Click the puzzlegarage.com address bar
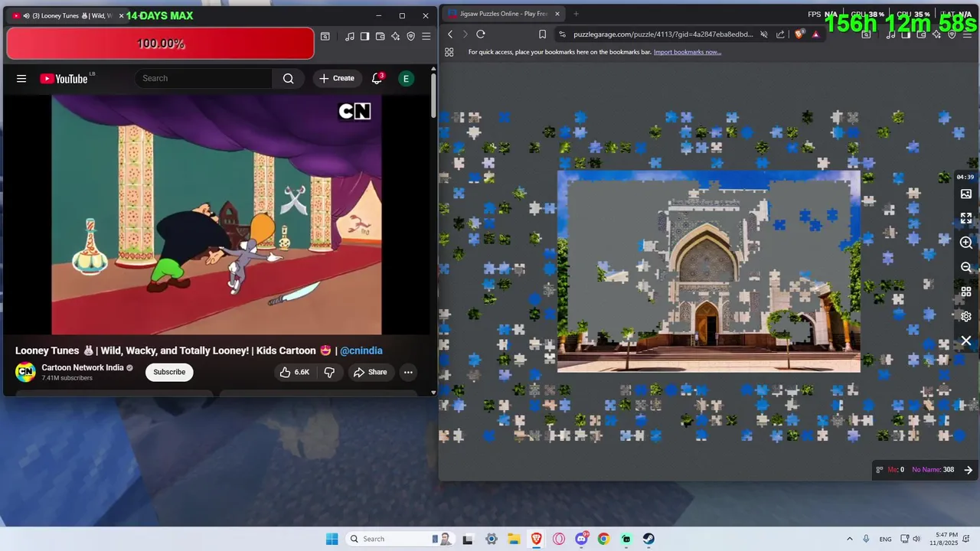 click(663, 34)
